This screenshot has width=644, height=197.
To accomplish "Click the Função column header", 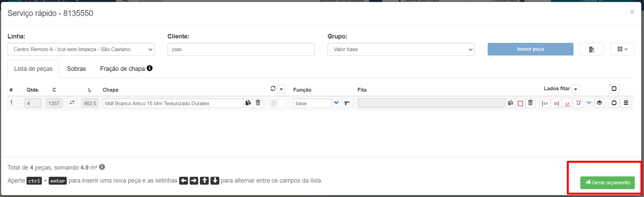I will [x=302, y=90].
